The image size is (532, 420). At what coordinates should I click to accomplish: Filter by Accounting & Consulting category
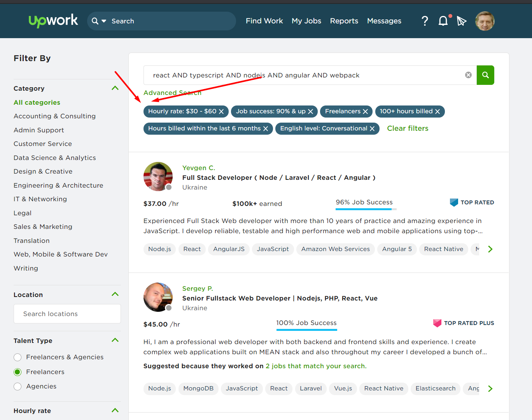(x=54, y=116)
